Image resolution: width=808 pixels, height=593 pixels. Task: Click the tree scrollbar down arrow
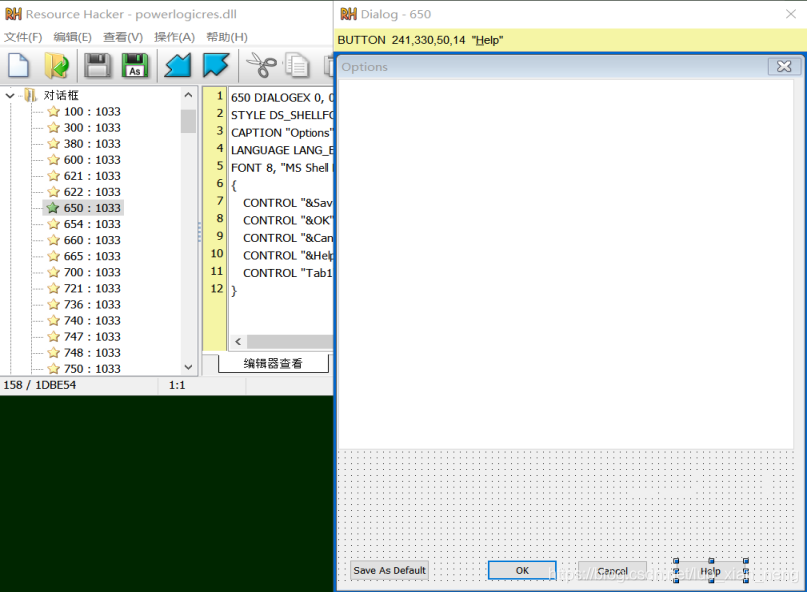(188, 367)
